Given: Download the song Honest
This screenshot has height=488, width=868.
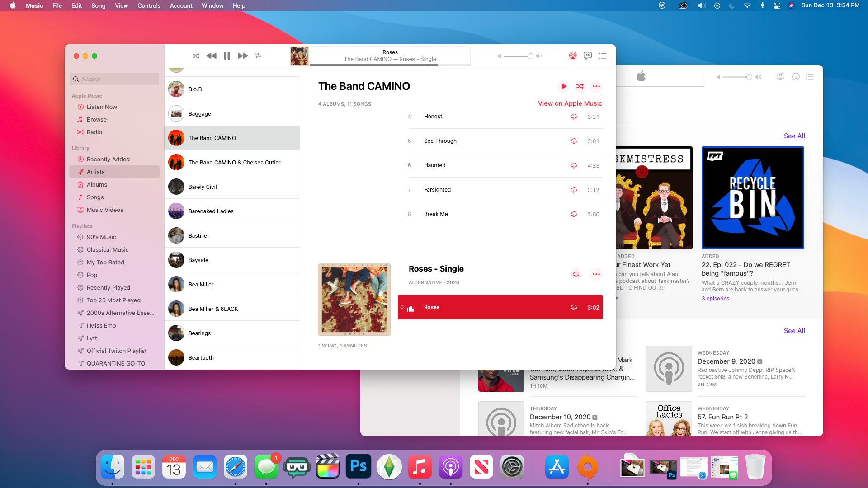Looking at the screenshot, I should (x=574, y=117).
